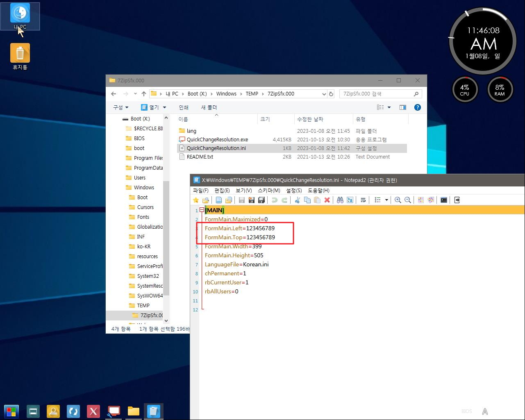Viewport: 525px width, 420px height.
Task: Click the Program Files tree item
Action: click(x=148, y=158)
